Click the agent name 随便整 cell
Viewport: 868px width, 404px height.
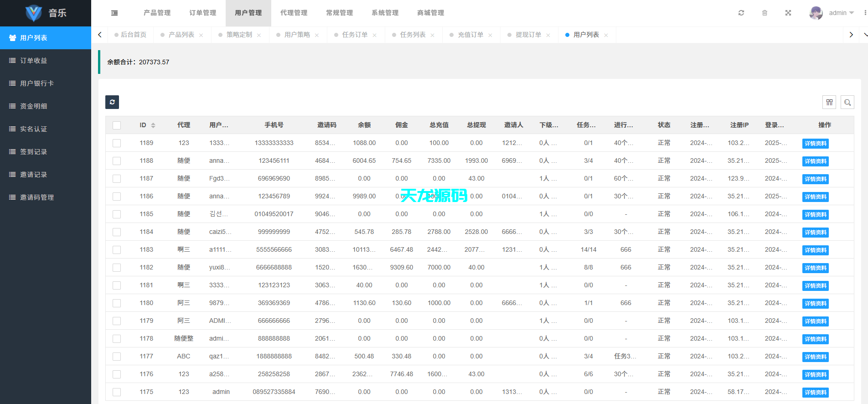click(184, 338)
